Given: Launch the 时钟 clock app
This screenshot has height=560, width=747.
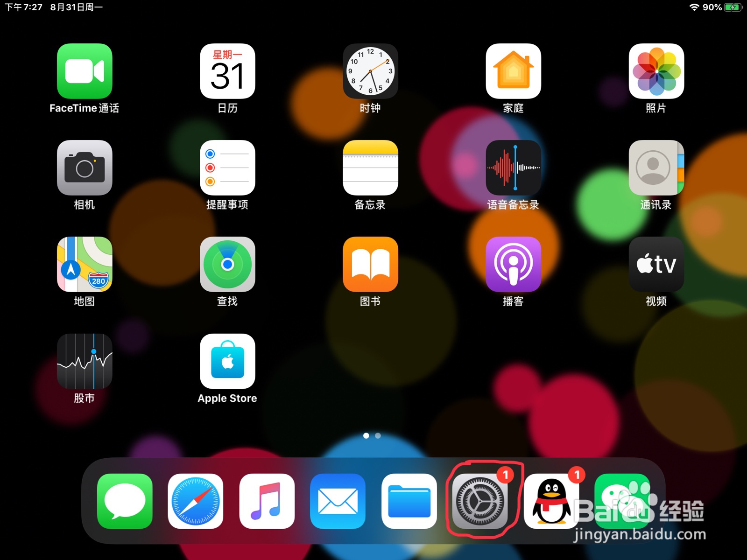Looking at the screenshot, I should coord(370,71).
